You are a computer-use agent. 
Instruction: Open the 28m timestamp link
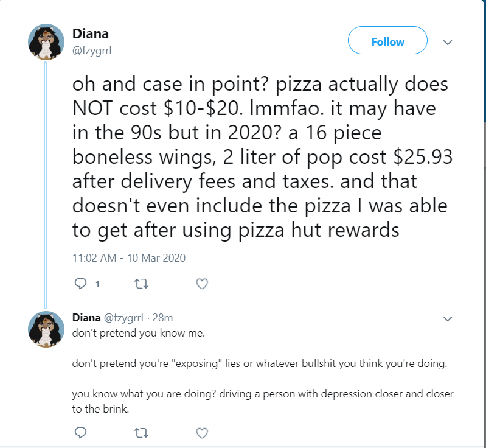[162, 318]
